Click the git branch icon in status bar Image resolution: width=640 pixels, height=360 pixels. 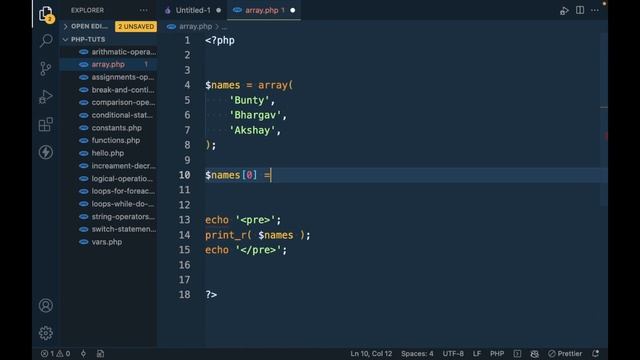click(83, 353)
